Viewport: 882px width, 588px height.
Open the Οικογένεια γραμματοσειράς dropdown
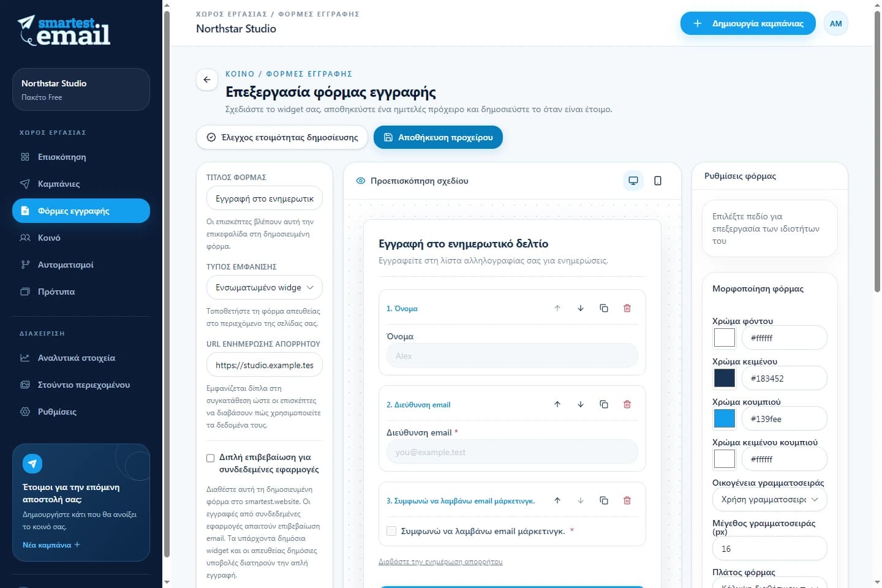(x=770, y=499)
